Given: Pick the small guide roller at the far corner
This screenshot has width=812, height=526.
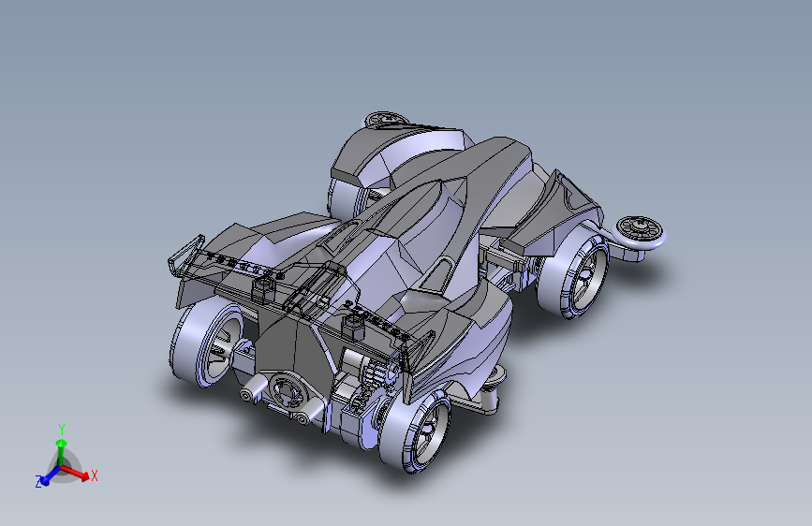Looking at the screenshot, I should 386,120.
